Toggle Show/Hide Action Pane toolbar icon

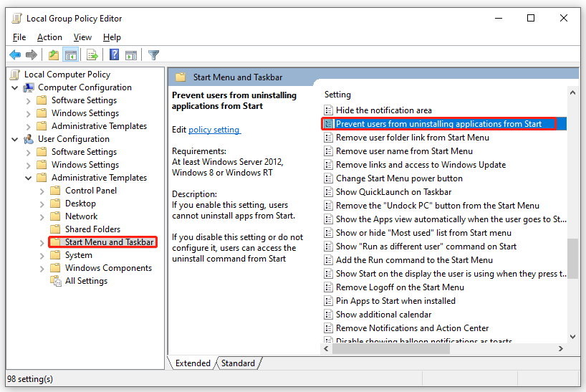pos(131,55)
